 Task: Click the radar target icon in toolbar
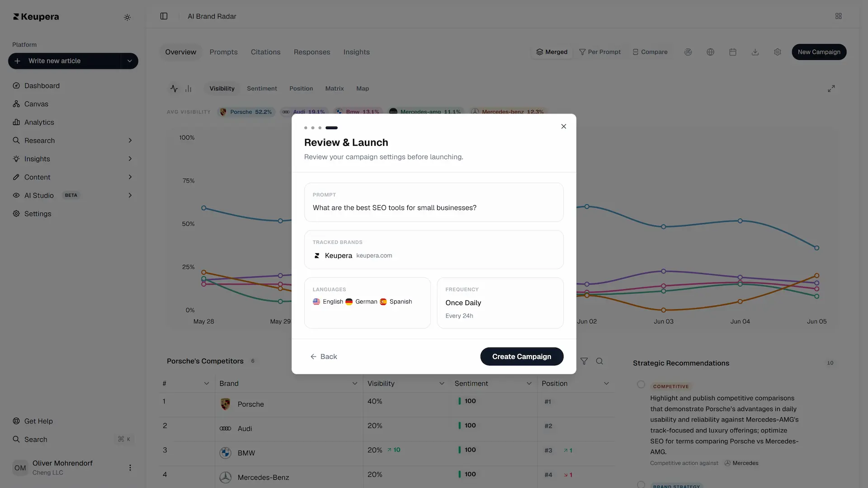click(x=688, y=52)
